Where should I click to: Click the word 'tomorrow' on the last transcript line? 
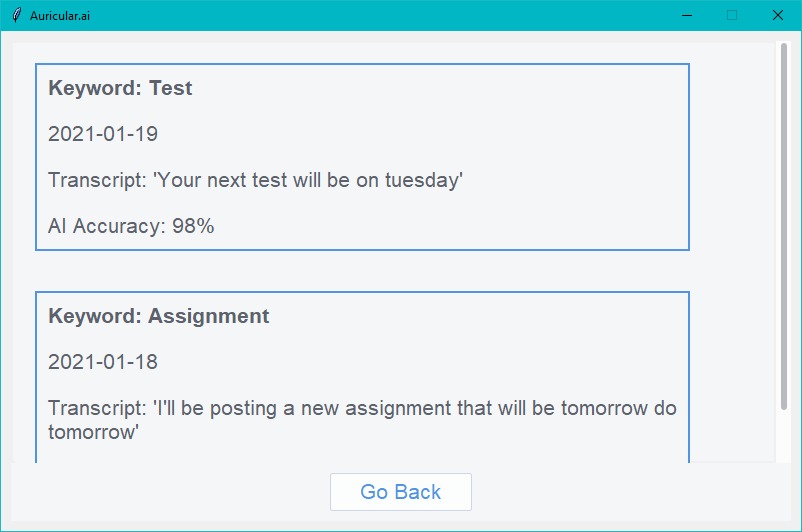click(x=92, y=432)
